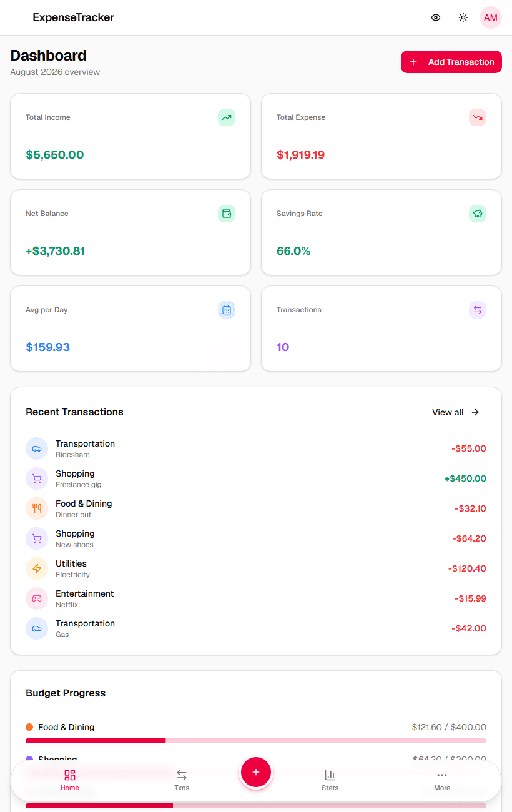The image size is (512, 812).
Task: Click the Net Balance wallet icon
Action: [x=227, y=214]
